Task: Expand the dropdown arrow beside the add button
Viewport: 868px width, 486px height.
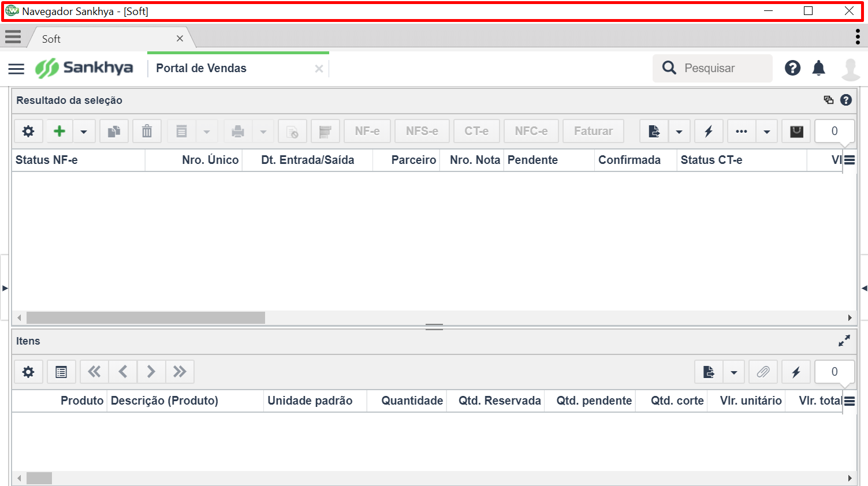Action: pos(84,131)
